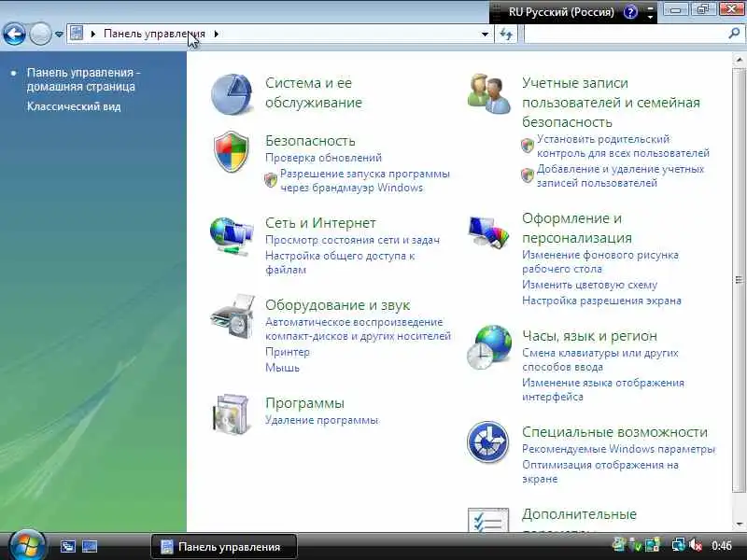The height and width of the screenshot is (560, 747).
Task: Click the Back arrow navigation button
Action: tap(14, 34)
